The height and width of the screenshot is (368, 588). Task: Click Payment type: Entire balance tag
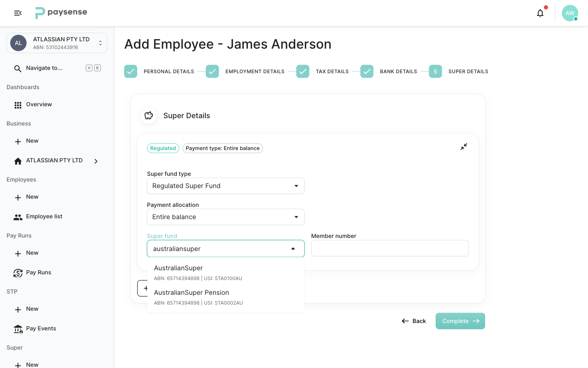coord(223,148)
